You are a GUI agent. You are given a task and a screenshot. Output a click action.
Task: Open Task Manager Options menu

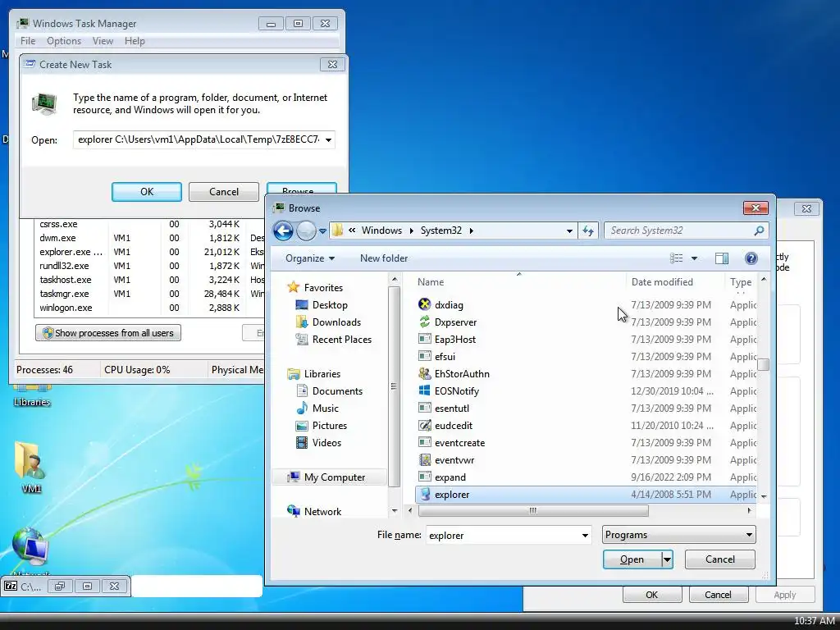pyautogui.click(x=64, y=41)
